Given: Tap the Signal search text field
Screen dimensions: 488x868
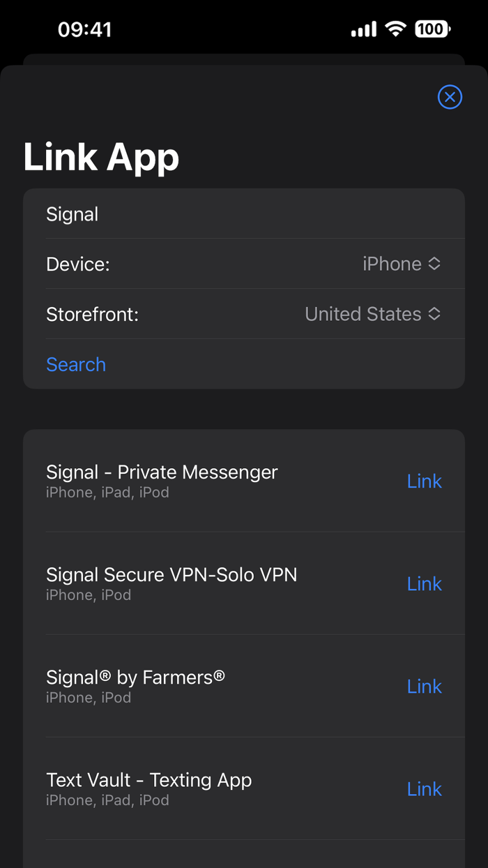Looking at the screenshot, I should tap(244, 214).
